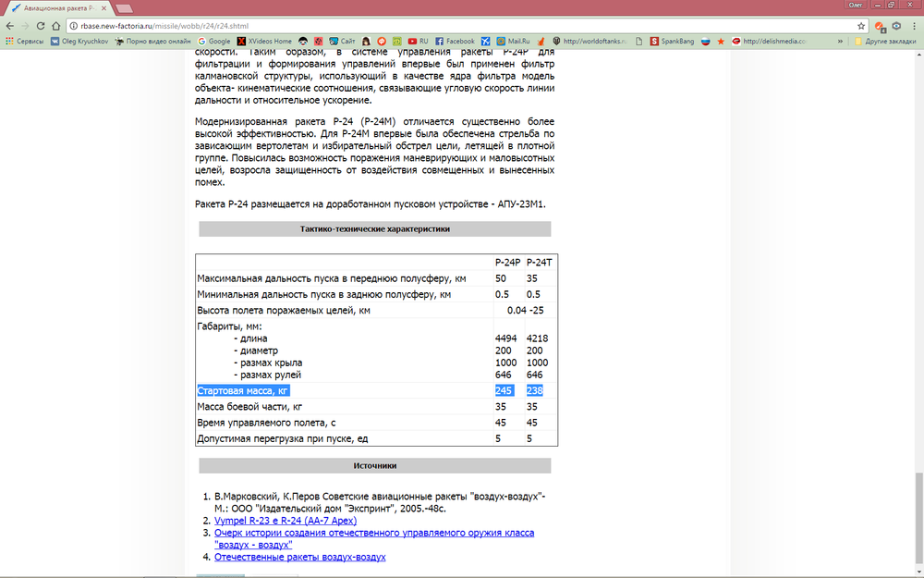Open the Facebook bookmark
Screen dimensions: 924x578
455,42
